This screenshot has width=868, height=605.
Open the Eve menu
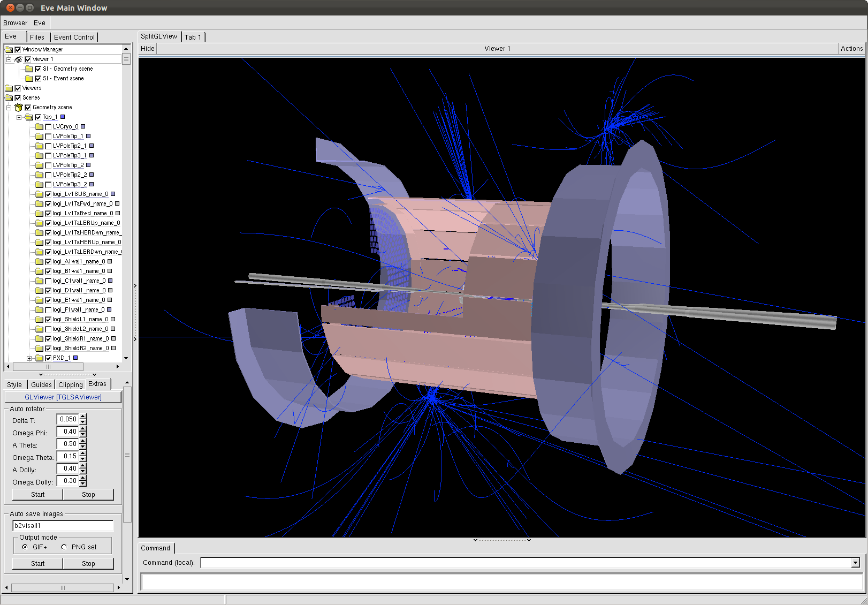39,23
